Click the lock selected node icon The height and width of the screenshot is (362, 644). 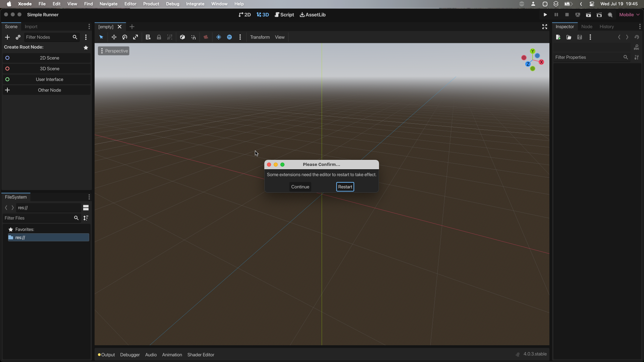click(159, 37)
